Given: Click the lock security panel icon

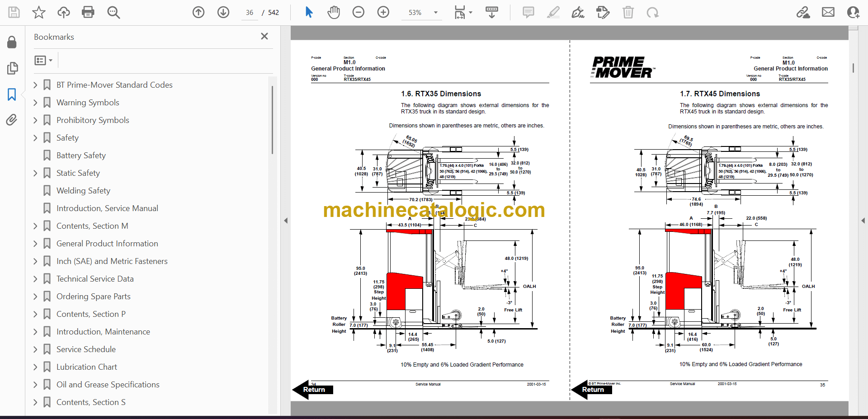Looking at the screenshot, I should point(12,42).
